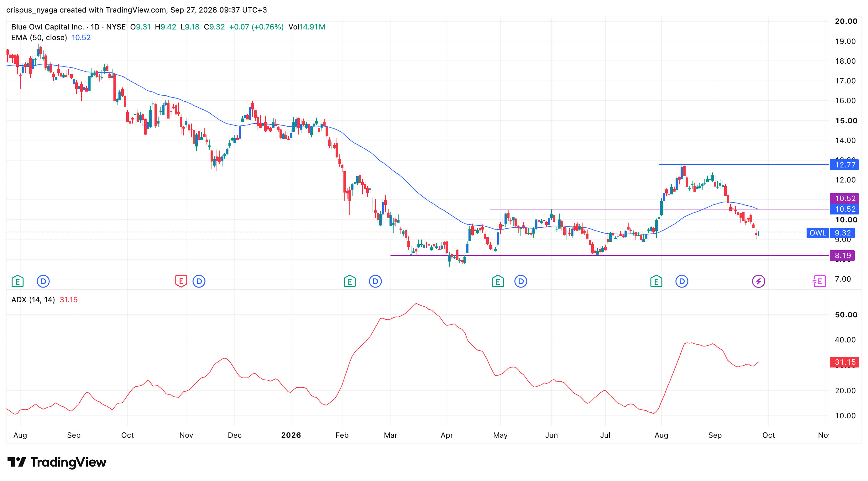Click the 7.00 price axis label
This screenshot has height=481, width=868.
pos(843,279)
